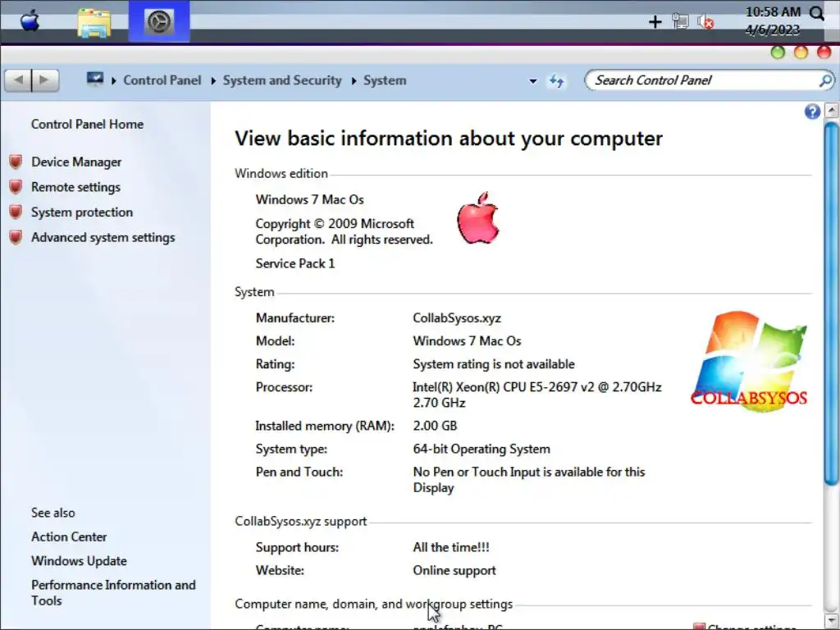Close window with the red button
The width and height of the screenshot is (840, 630).
coord(824,52)
